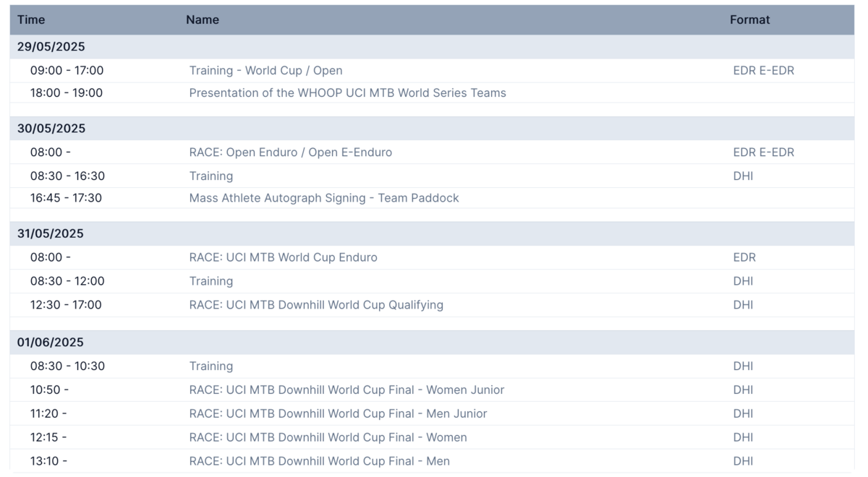
Task: Click Mass Athlete Autograph Signing entry
Action: point(323,198)
